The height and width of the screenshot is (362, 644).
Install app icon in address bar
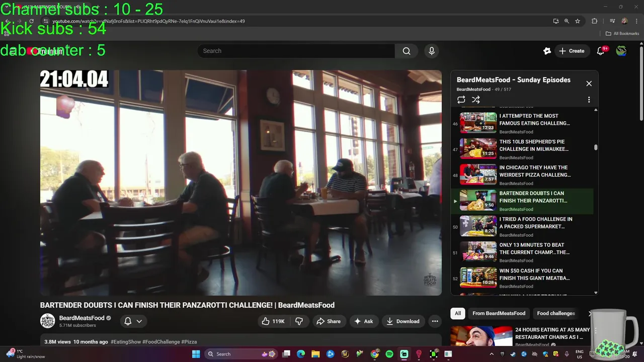pos(555,21)
